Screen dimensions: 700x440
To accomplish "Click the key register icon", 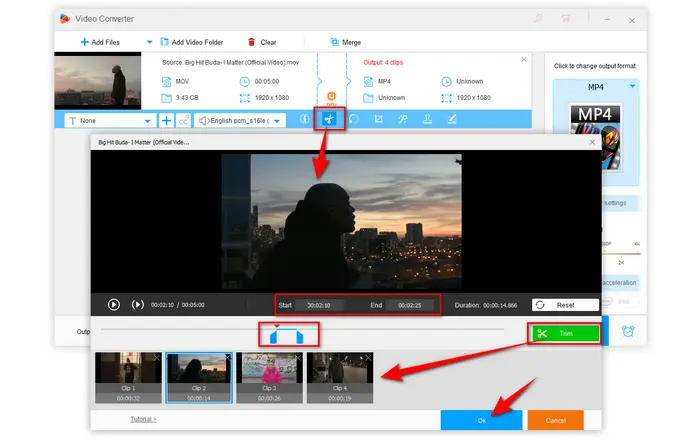I will click(x=538, y=18).
